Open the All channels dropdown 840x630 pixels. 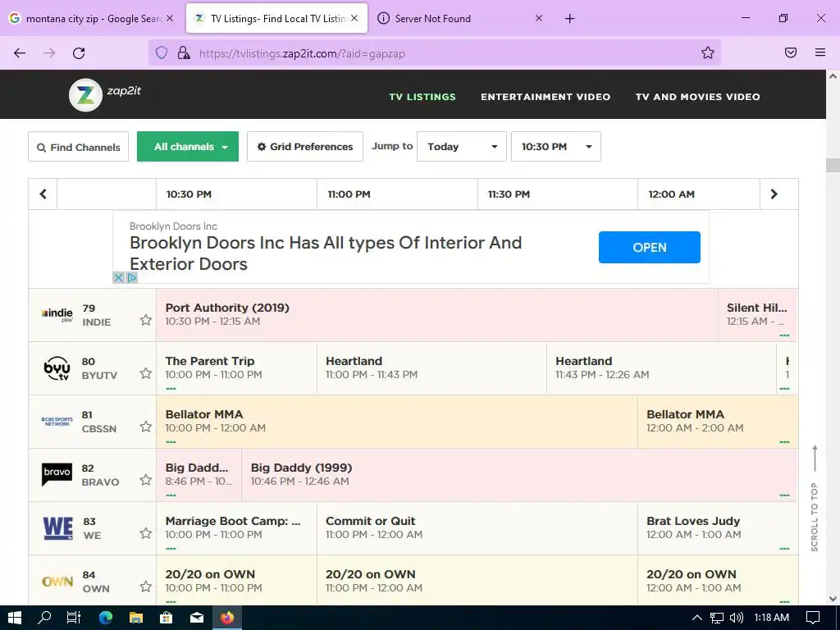[x=188, y=146]
